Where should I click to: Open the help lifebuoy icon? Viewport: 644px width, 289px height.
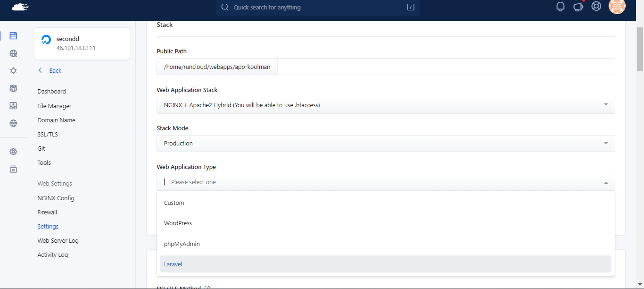click(596, 7)
